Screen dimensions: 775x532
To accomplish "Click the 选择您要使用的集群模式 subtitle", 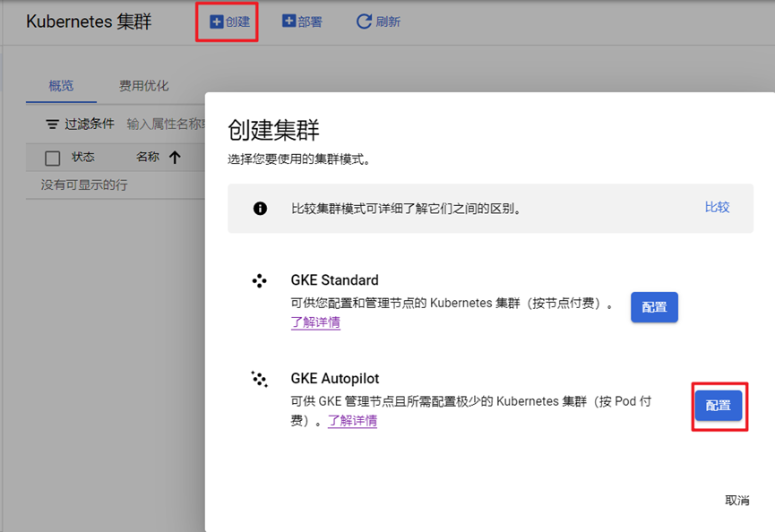I will (299, 159).
